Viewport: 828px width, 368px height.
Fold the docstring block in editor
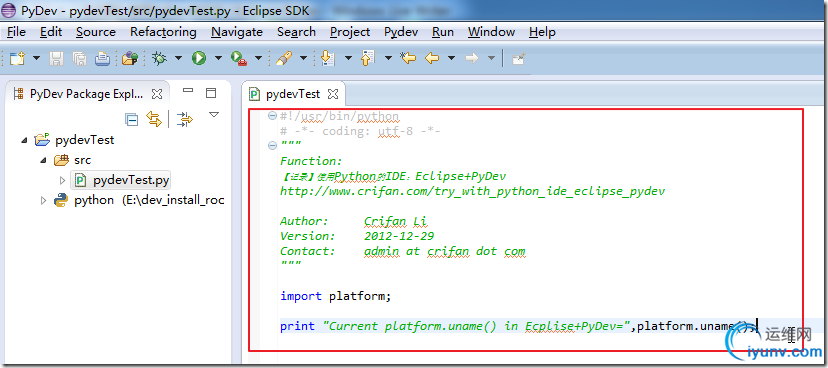tap(272, 146)
